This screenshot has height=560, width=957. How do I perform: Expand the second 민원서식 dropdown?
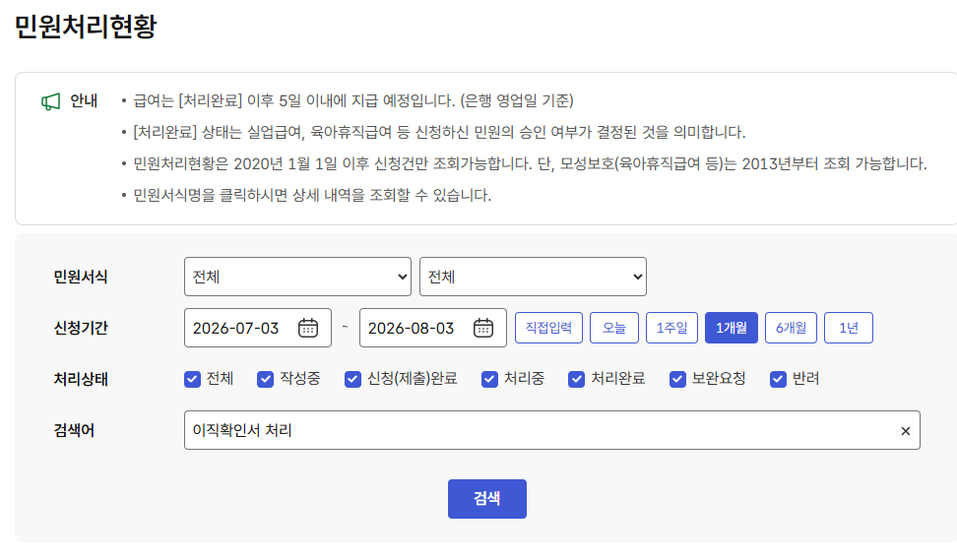533,277
